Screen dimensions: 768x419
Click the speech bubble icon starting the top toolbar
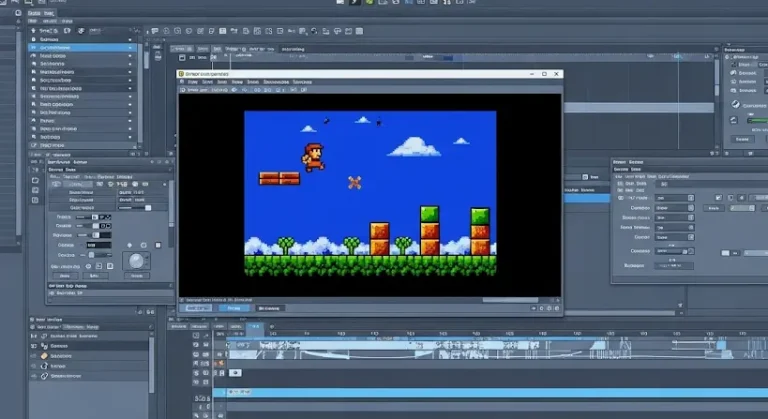pyautogui.click(x=155, y=31)
